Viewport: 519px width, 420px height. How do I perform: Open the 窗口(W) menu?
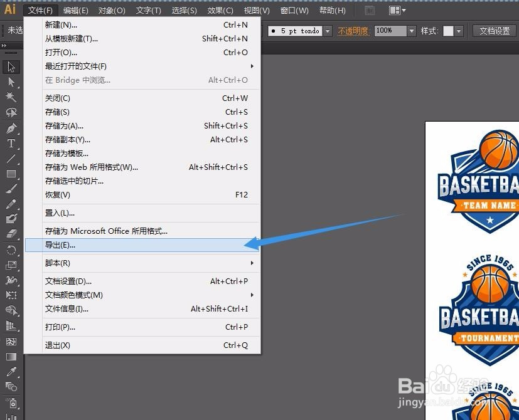294,11
